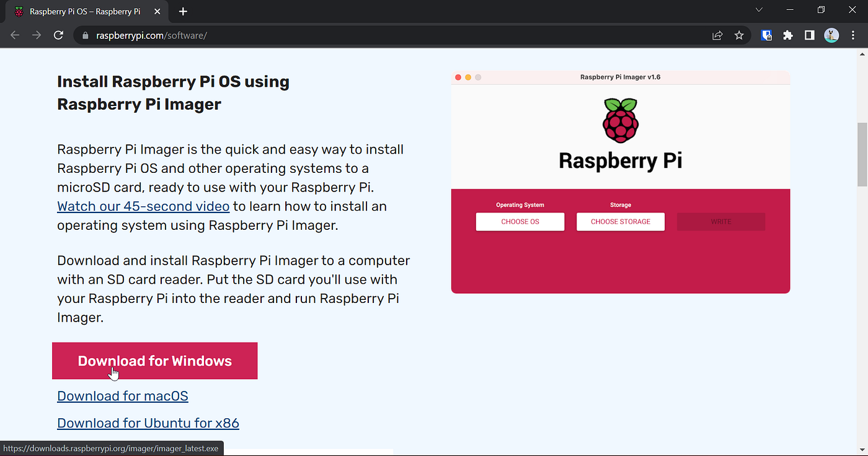Toggle the browser side panel icon

click(x=809, y=35)
